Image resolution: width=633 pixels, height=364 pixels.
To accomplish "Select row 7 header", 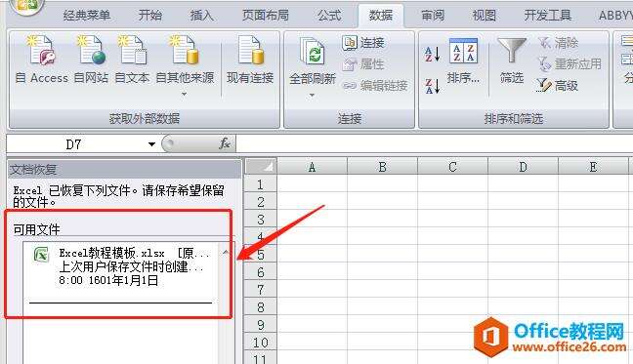I will pos(261,290).
